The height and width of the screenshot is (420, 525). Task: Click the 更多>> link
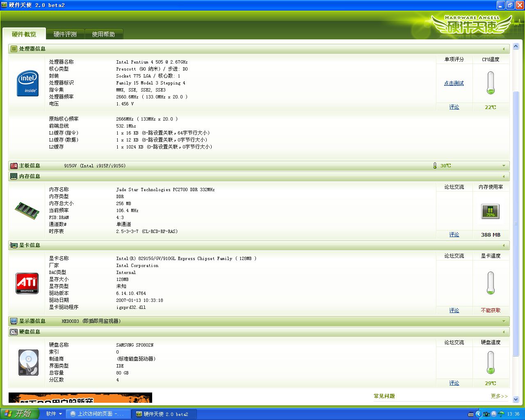click(x=499, y=396)
